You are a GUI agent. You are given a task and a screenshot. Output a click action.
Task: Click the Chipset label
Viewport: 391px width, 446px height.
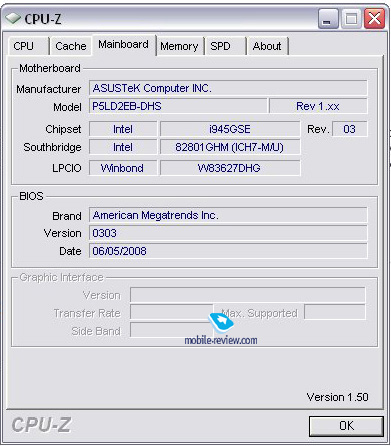pyautogui.click(x=63, y=129)
